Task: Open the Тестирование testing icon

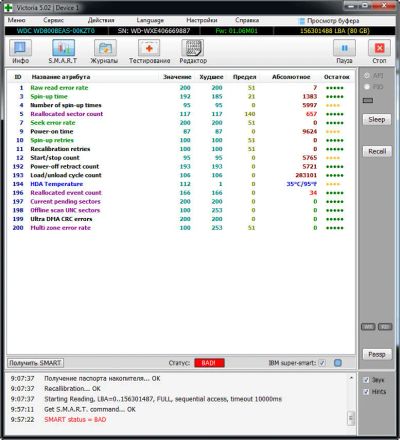Action: point(149,48)
